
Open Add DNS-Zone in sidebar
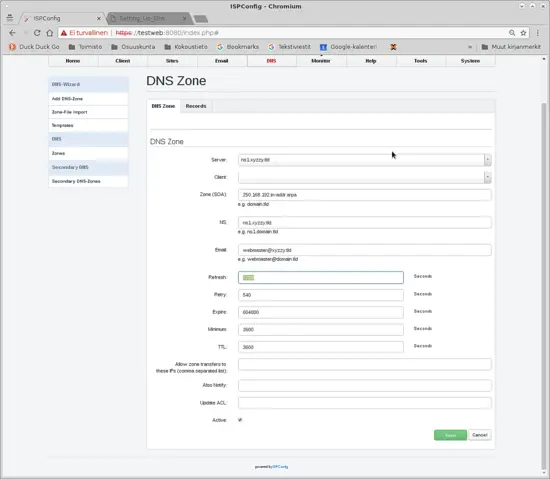click(x=88, y=99)
